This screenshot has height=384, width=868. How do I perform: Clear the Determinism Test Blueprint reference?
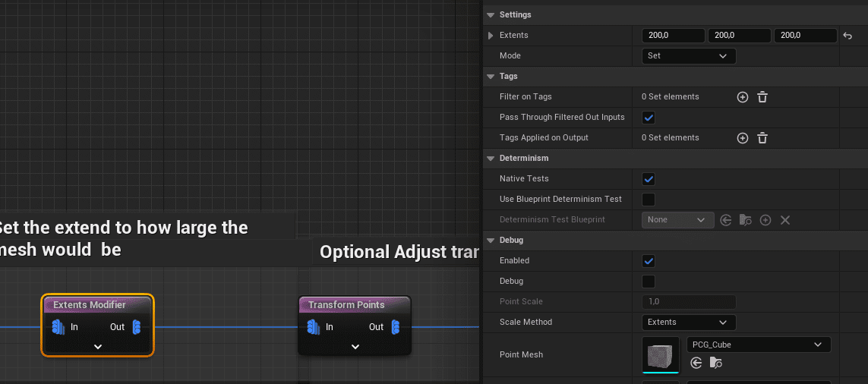[x=785, y=220]
